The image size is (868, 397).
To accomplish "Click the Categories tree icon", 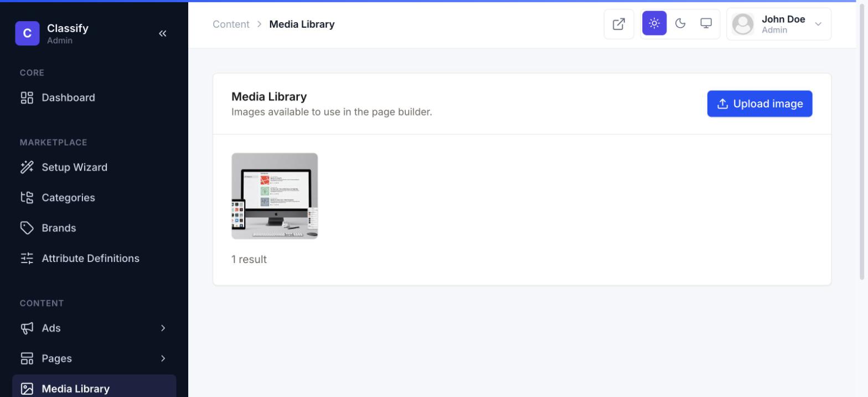I will coord(27,198).
